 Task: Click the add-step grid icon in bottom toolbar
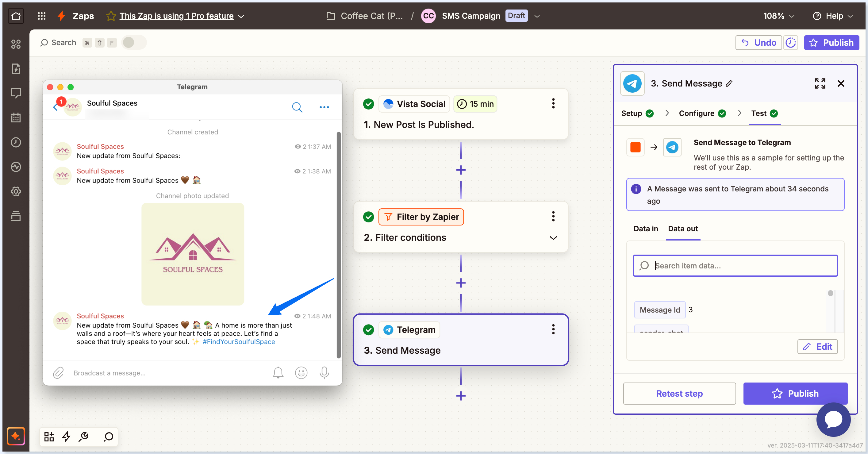click(49, 437)
